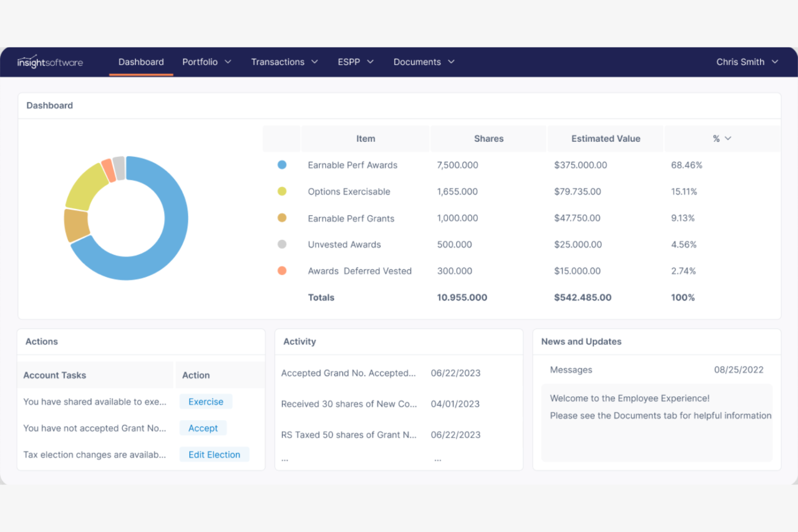Click the Unvested Awards gray legend dot
The width and height of the screenshot is (798, 532).
[282, 244]
